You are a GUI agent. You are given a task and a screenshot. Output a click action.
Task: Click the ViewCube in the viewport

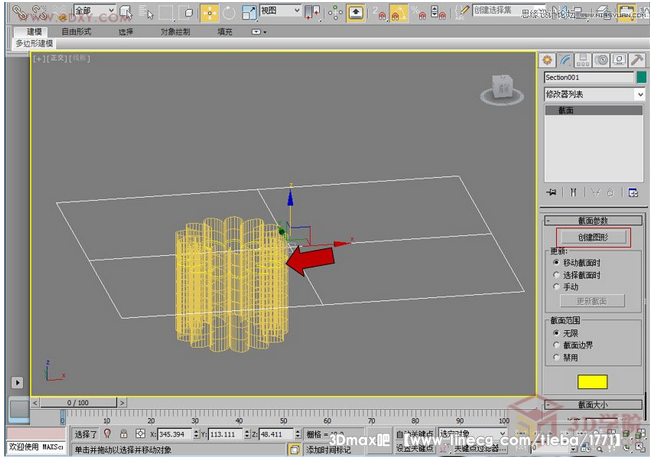click(502, 90)
